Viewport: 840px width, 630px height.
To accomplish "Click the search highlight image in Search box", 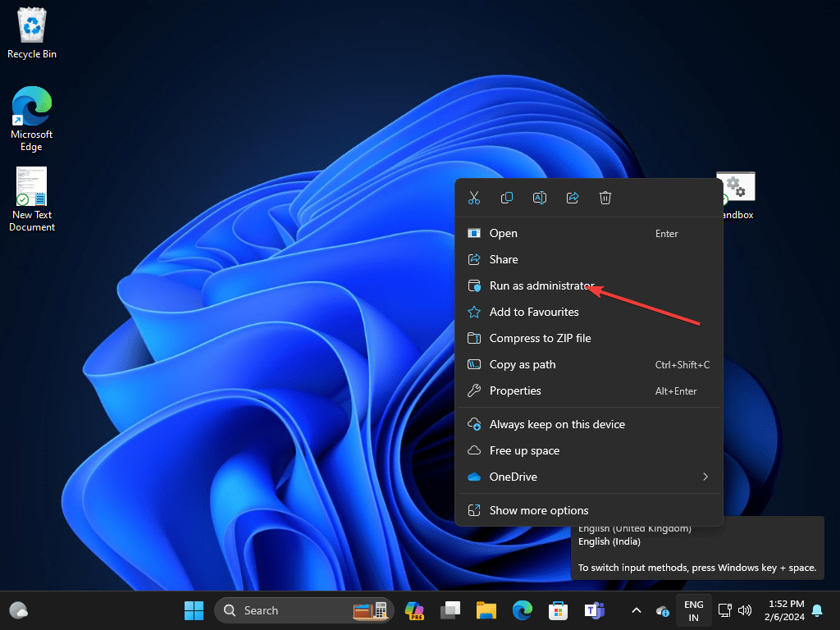I will [x=370, y=610].
